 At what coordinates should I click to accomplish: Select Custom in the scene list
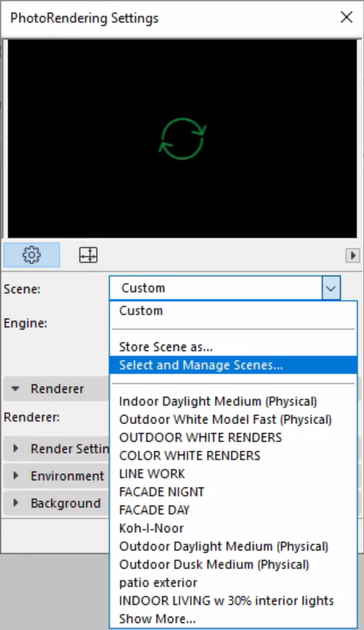(233, 310)
